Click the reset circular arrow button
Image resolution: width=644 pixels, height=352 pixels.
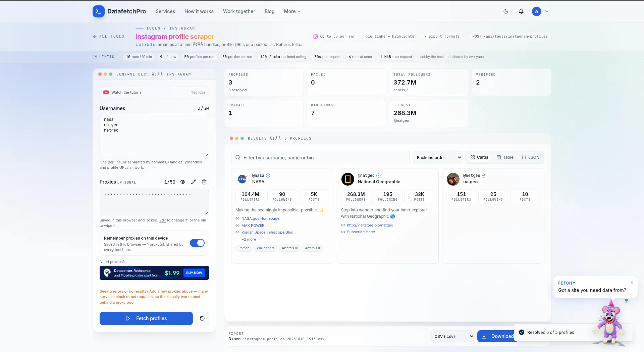coord(202,318)
